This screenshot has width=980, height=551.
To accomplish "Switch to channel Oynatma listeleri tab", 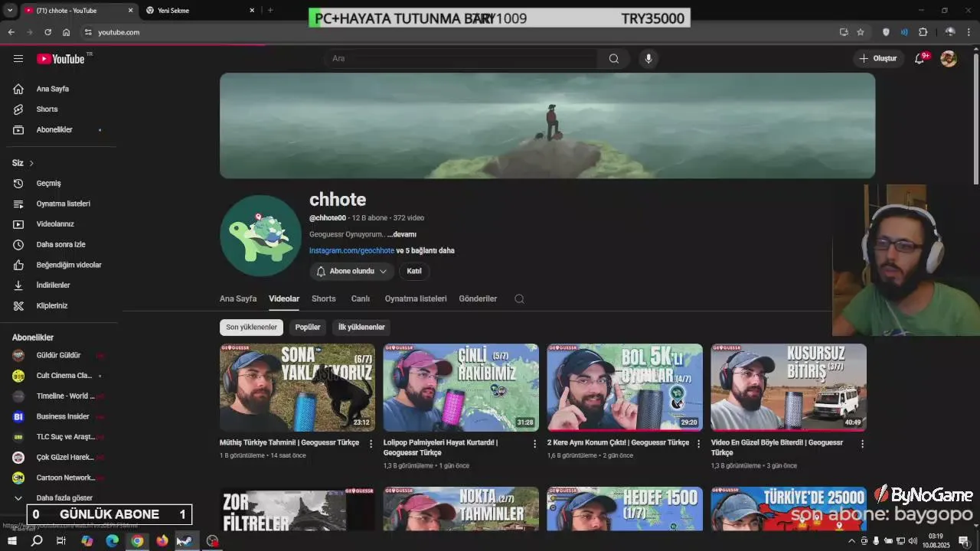I will point(416,299).
